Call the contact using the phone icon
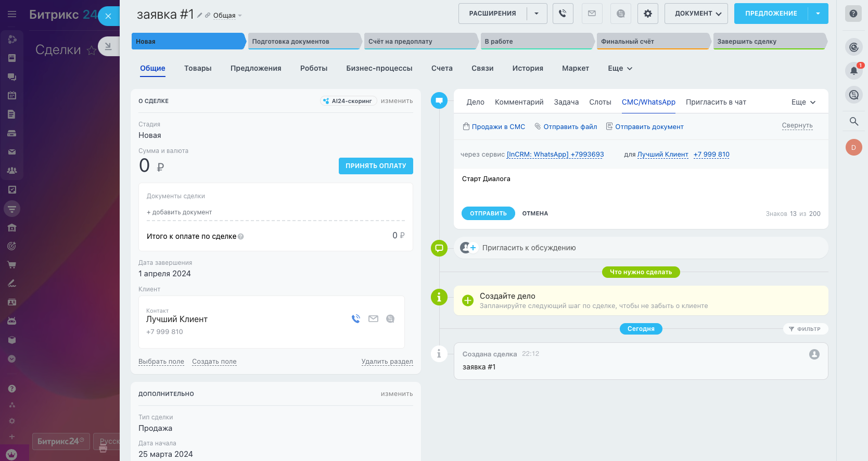 click(x=356, y=319)
